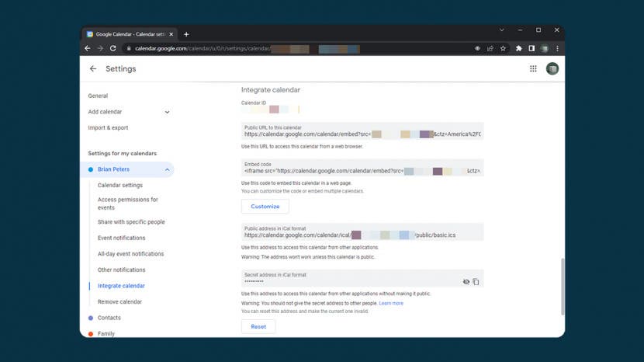The image size is (644, 362).
Task: Open the Extensions puzzle icon
Action: point(519,48)
